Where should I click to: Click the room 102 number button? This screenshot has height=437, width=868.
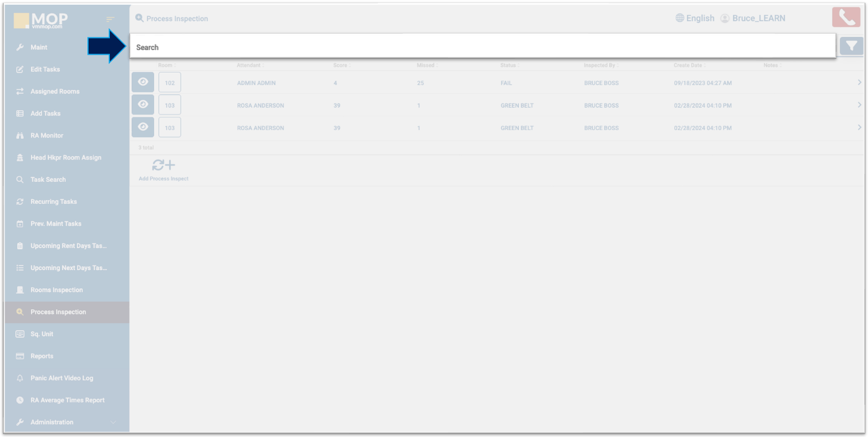tap(170, 83)
